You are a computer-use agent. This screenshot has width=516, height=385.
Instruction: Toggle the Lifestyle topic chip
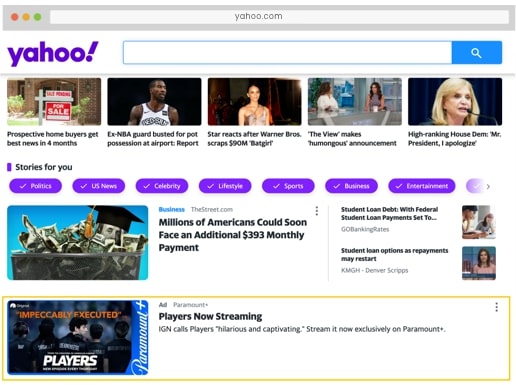(225, 186)
